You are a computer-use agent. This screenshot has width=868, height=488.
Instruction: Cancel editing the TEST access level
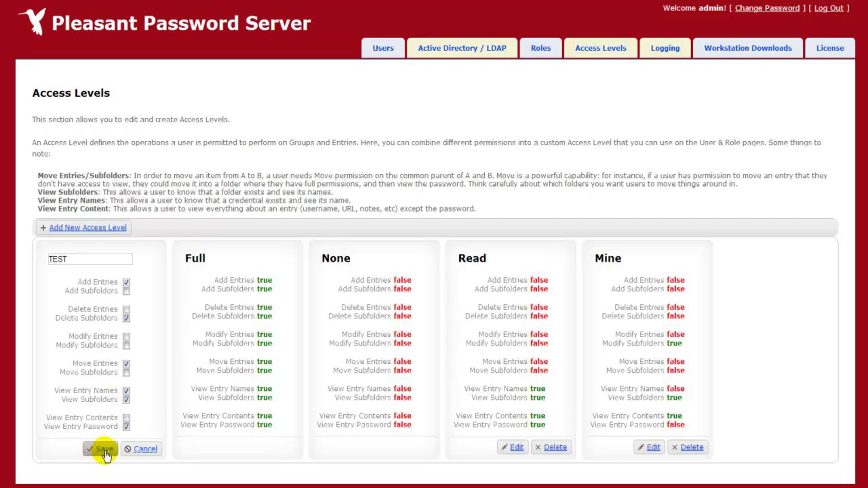click(141, 449)
